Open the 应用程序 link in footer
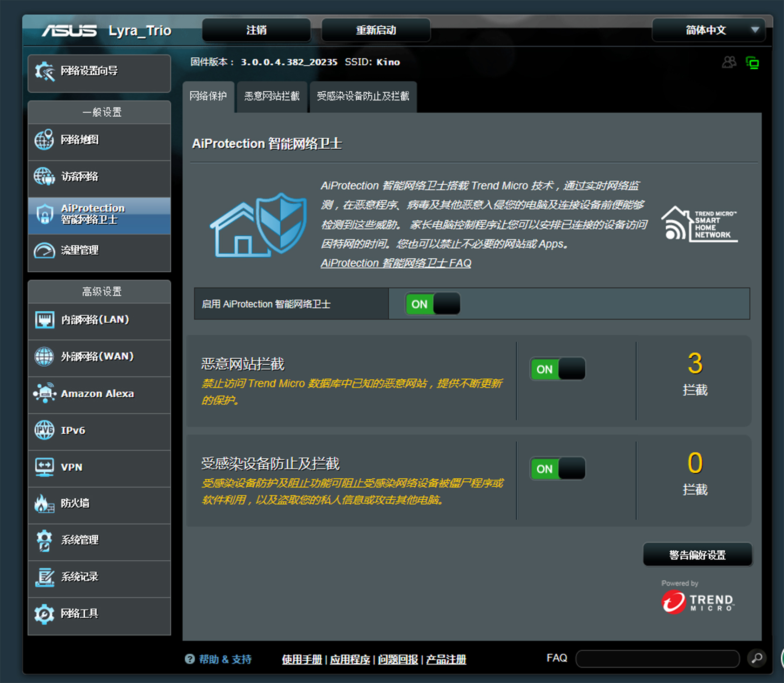784x683 pixels. pos(350,659)
